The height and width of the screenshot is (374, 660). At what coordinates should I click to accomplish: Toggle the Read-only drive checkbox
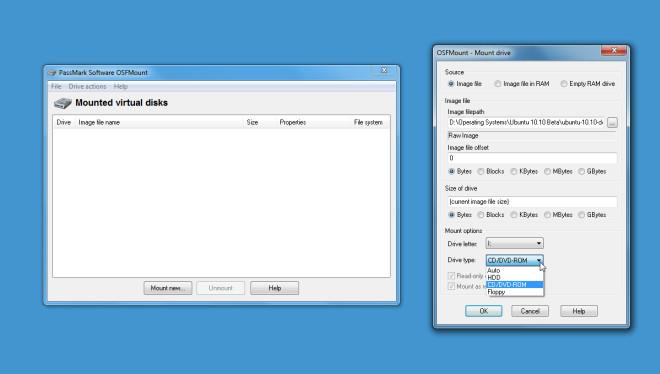click(x=452, y=276)
